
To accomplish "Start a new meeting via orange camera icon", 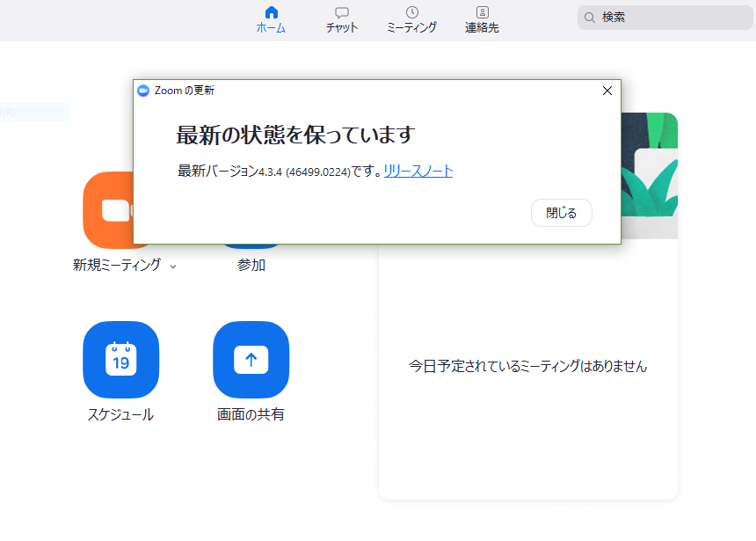I will pos(108,210).
